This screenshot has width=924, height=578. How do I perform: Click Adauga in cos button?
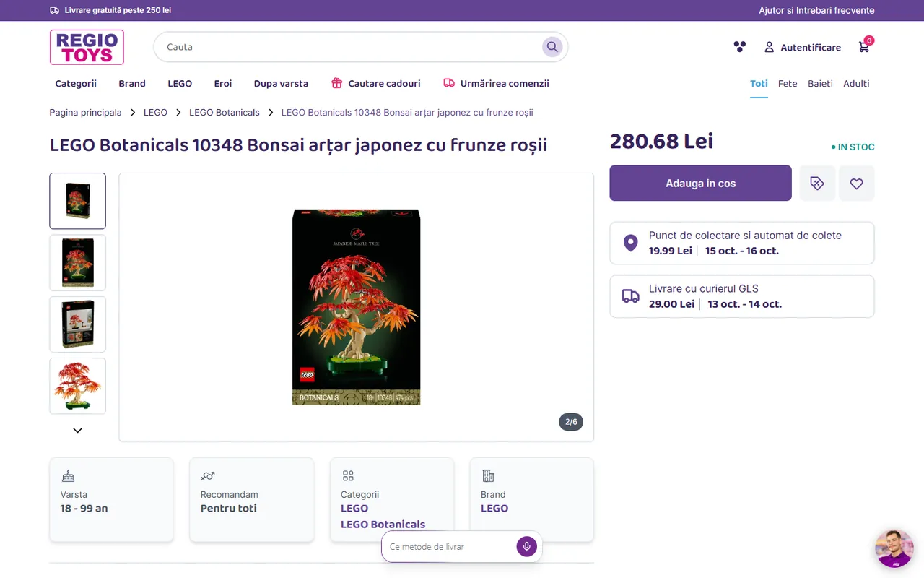pyautogui.click(x=700, y=184)
